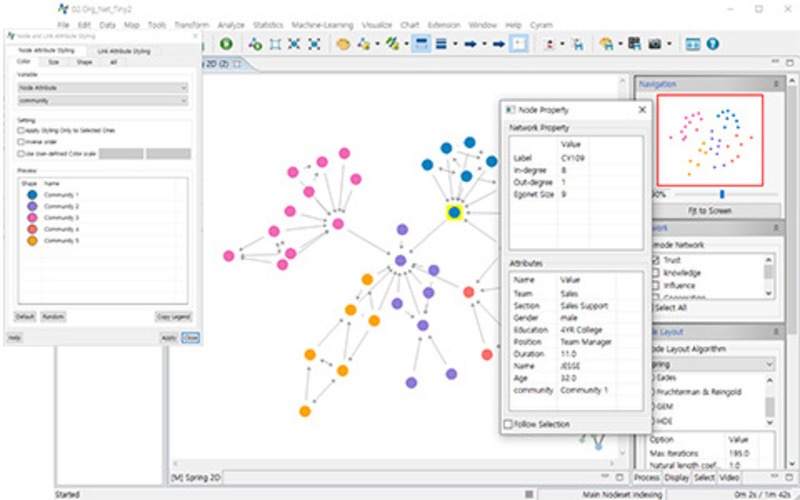The width and height of the screenshot is (800, 500).
Task: Click the add node toolbar icon
Action: pyautogui.click(x=255, y=44)
